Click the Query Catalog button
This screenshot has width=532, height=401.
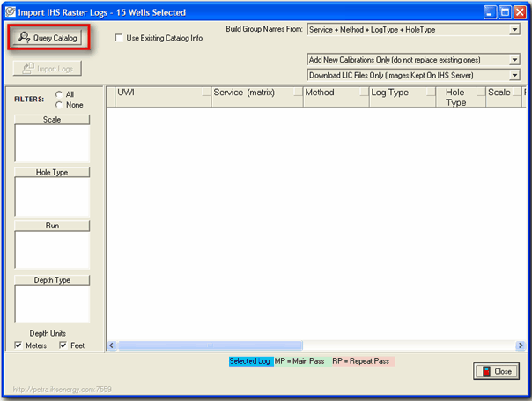(49, 38)
